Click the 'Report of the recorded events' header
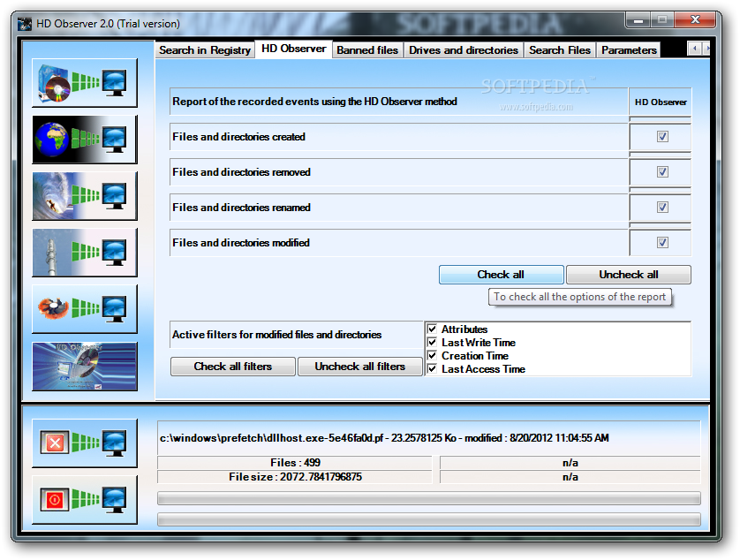This screenshot has width=740, height=560. pyautogui.click(x=314, y=102)
